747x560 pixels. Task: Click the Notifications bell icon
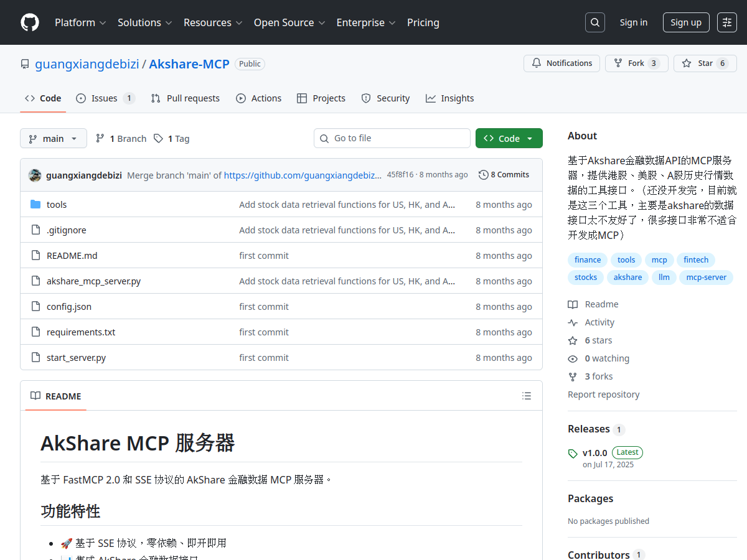[x=536, y=63]
